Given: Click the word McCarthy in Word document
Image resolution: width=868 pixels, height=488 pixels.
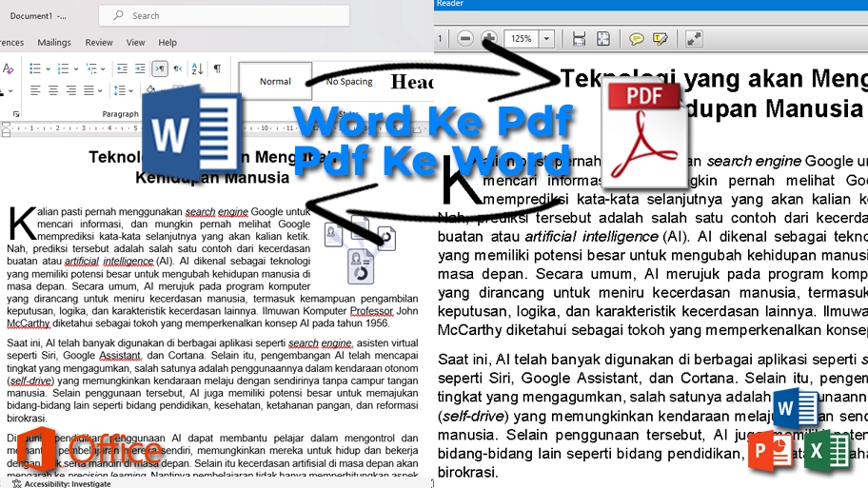Looking at the screenshot, I should click(29, 323).
